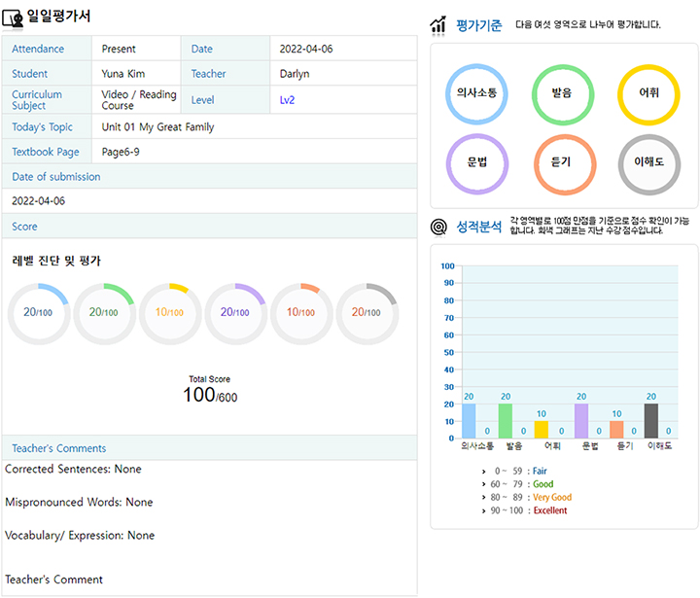
Task: Click the Teacher's Comments section header
Action: pyautogui.click(x=59, y=448)
